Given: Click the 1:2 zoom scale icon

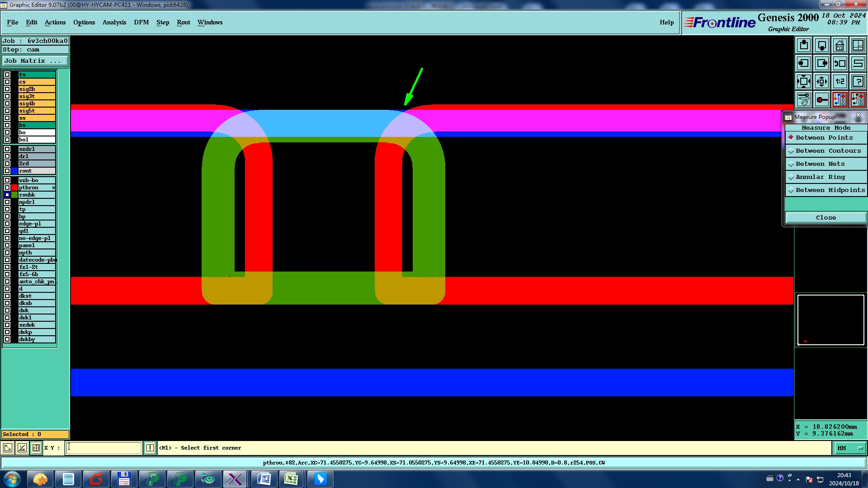Looking at the screenshot, I should pyautogui.click(x=840, y=81).
